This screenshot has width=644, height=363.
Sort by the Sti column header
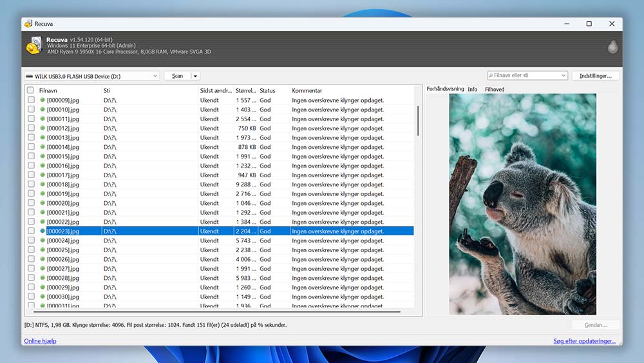[107, 90]
